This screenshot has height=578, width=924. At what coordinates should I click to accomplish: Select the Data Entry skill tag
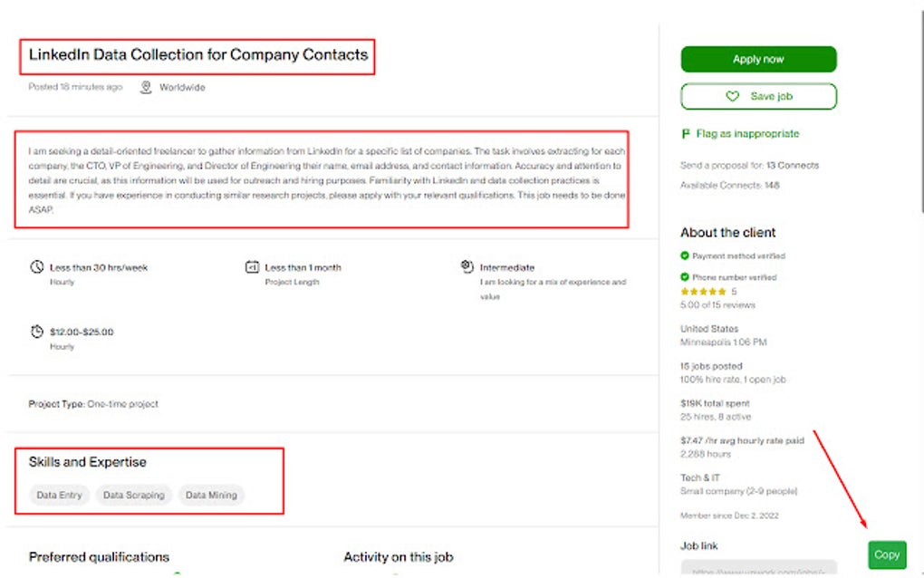[58, 495]
